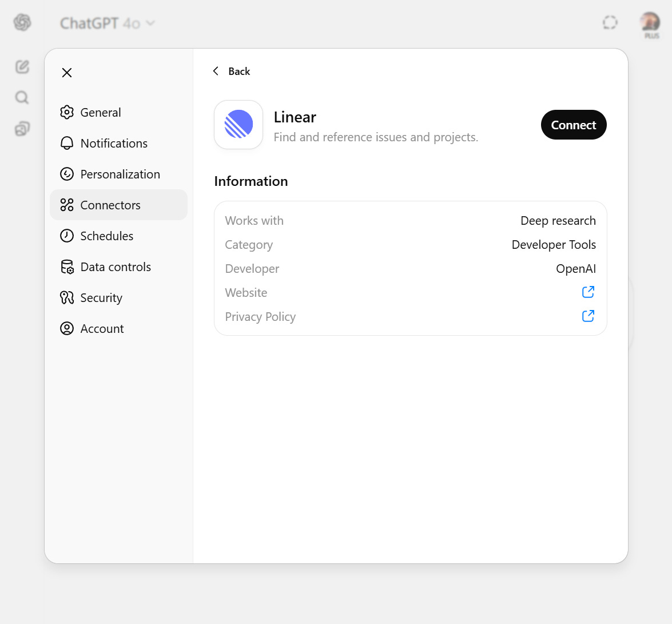The height and width of the screenshot is (624, 672).
Task: Select the Connectors section
Action: click(x=119, y=205)
